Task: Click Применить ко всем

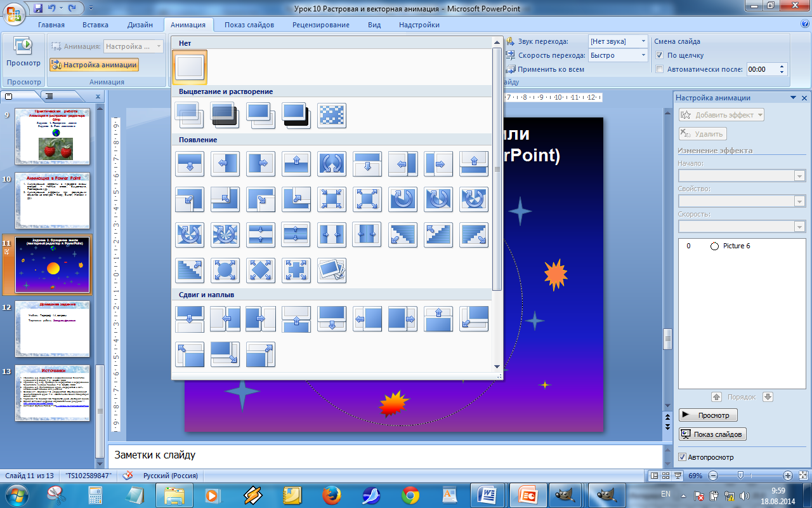Action: click(x=546, y=69)
